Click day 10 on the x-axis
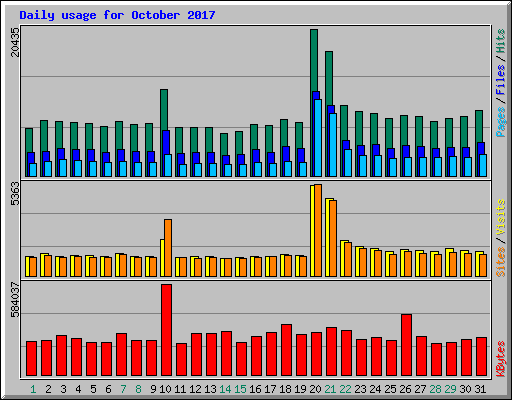 point(165,389)
